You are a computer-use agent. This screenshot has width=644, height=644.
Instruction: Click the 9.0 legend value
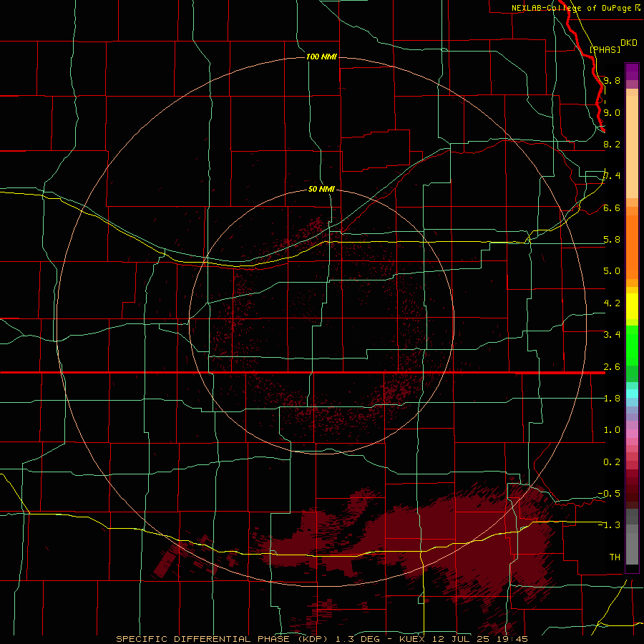point(612,112)
